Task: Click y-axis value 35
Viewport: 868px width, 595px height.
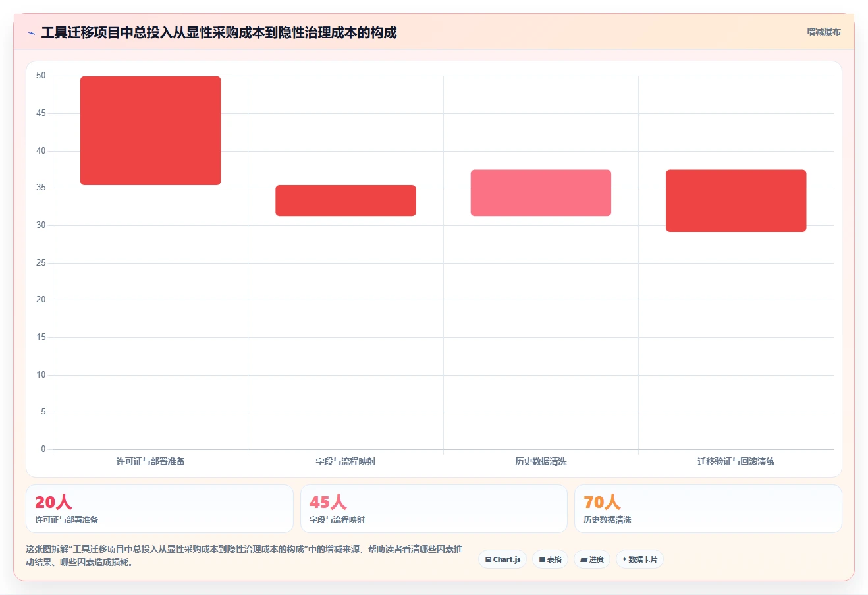Action: click(x=41, y=188)
